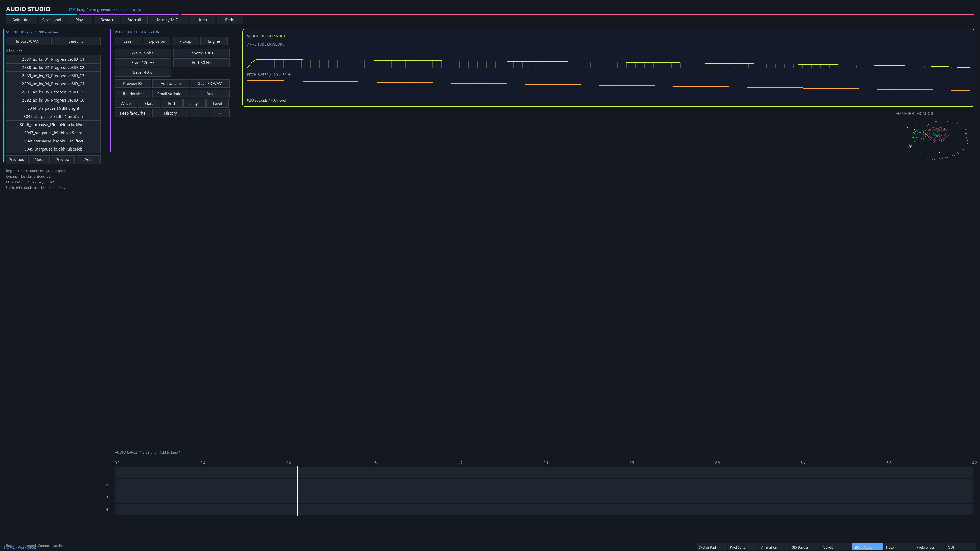Image resolution: width=980 pixels, height=551 pixels.
Task: Open the Animation button in top toolbar
Action: click(21, 20)
